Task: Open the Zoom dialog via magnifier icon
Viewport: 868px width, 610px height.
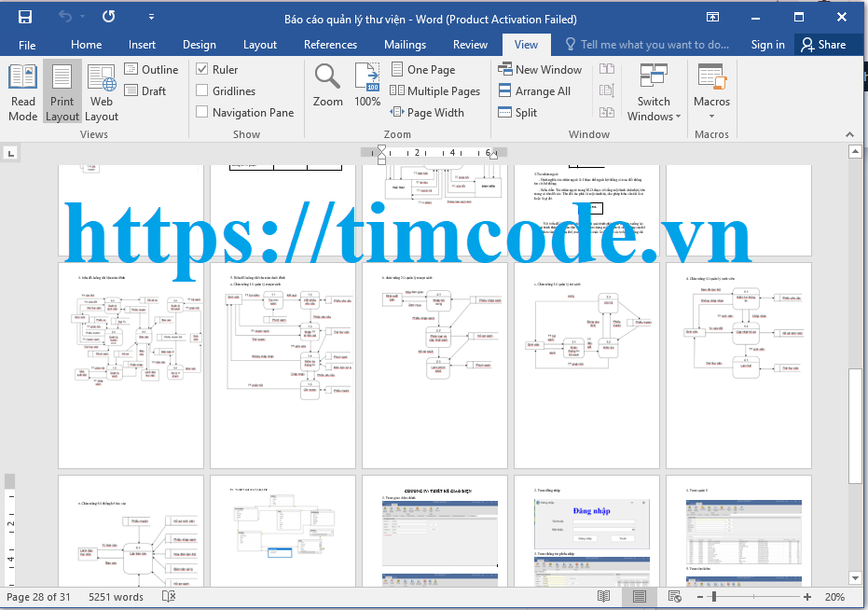Action: click(327, 84)
